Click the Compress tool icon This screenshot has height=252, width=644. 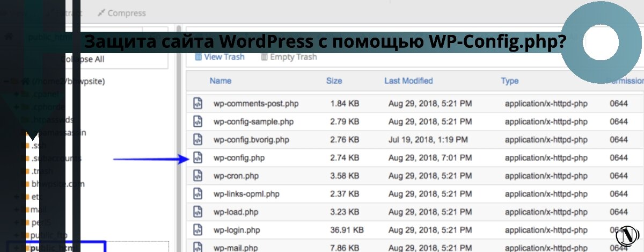(x=100, y=12)
